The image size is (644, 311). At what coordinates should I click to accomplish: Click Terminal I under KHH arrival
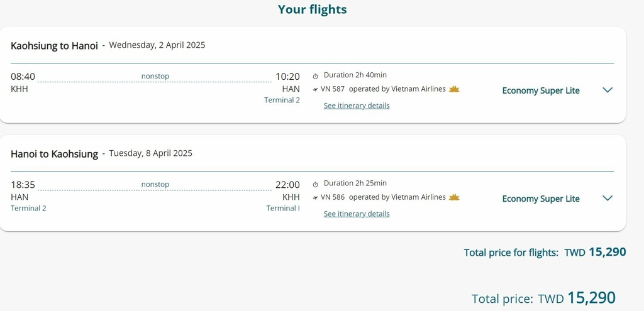pos(283,209)
